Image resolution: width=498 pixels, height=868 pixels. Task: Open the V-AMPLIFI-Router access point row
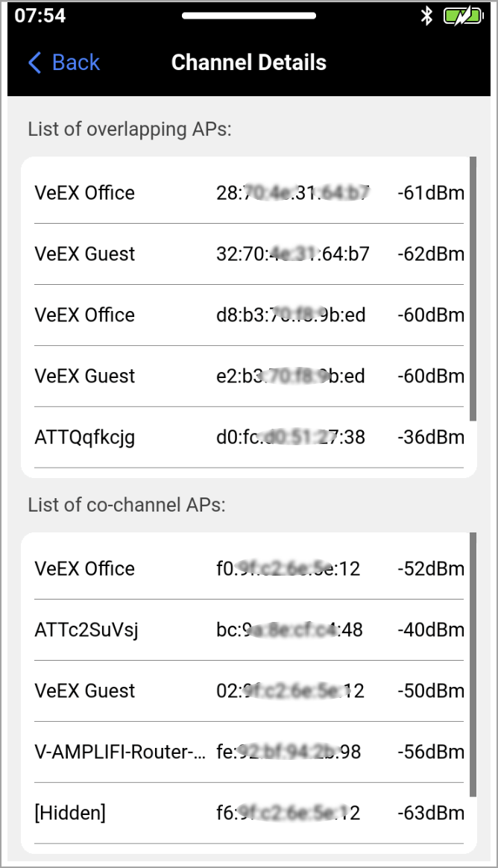(x=249, y=752)
